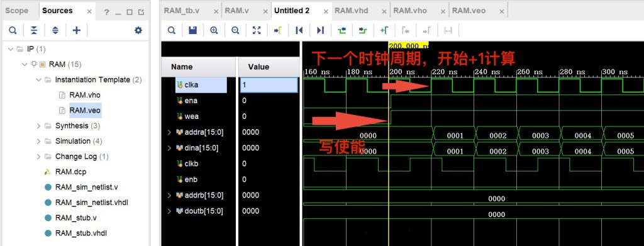Switch to the RAM_tb.v tab

pos(182,11)
